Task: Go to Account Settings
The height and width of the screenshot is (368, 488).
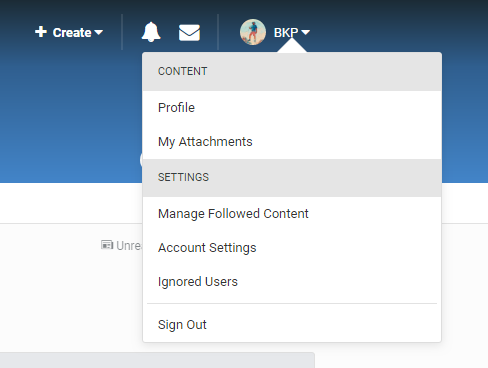Action: 292,248
